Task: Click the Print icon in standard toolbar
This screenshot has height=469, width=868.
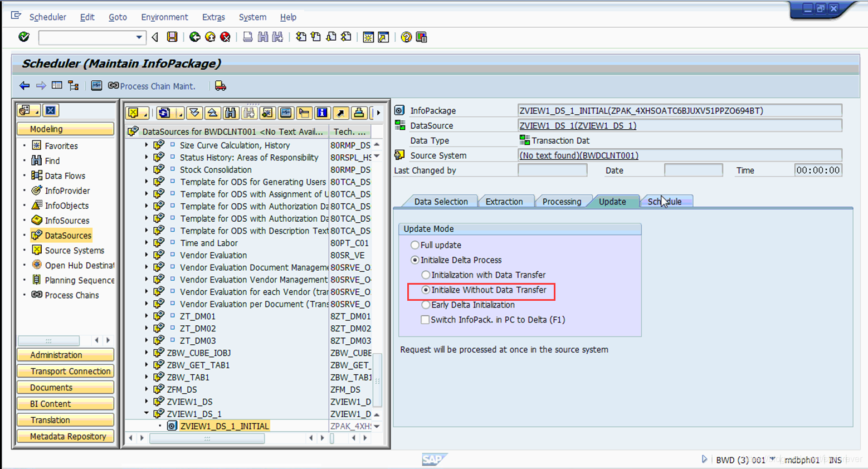Action: [247, 37]
